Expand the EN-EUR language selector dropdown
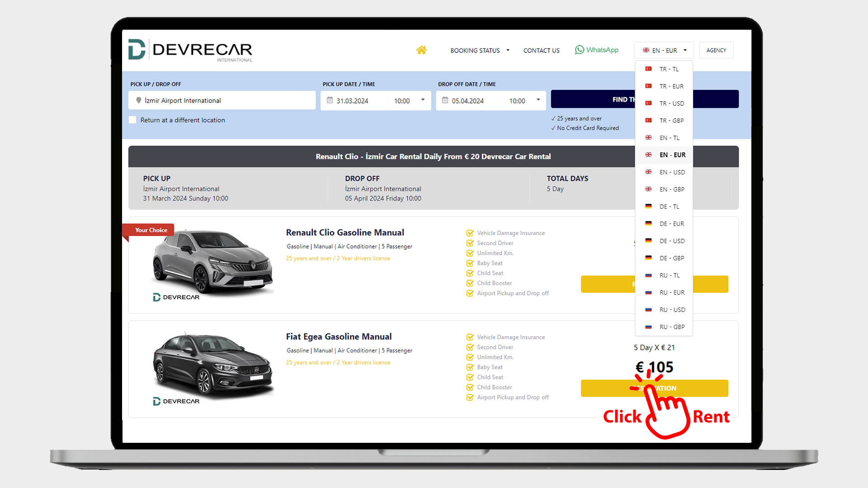Image resolution: width=868 pixels, height=488 pixels. click(x=664, y=50)
